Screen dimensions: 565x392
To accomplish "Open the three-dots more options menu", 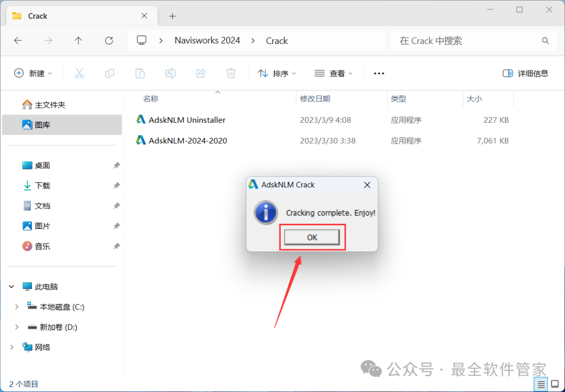I will coord(379,73).
